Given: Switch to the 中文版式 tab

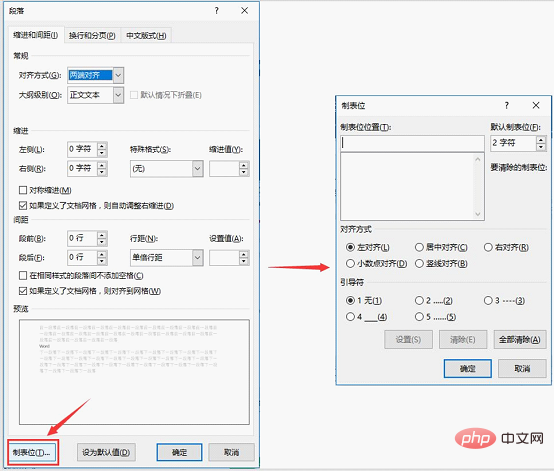Looking at the screenshot, I should 146,36.
